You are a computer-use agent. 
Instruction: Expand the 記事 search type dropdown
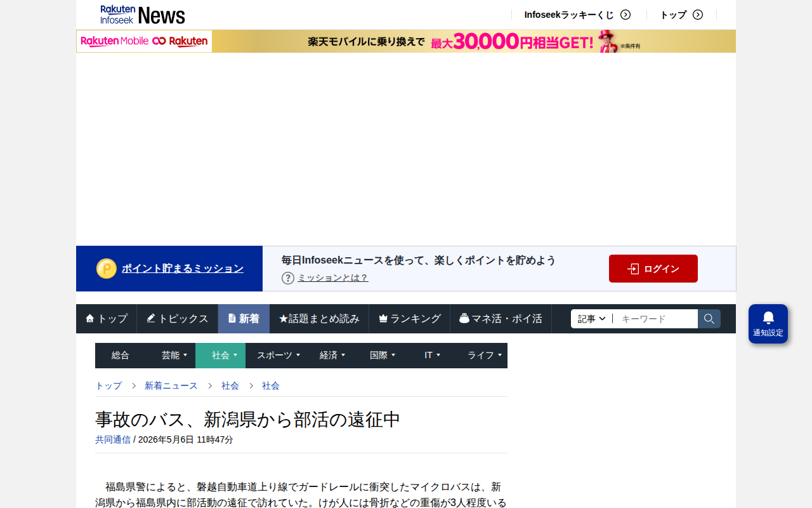(x=592, y=319)
